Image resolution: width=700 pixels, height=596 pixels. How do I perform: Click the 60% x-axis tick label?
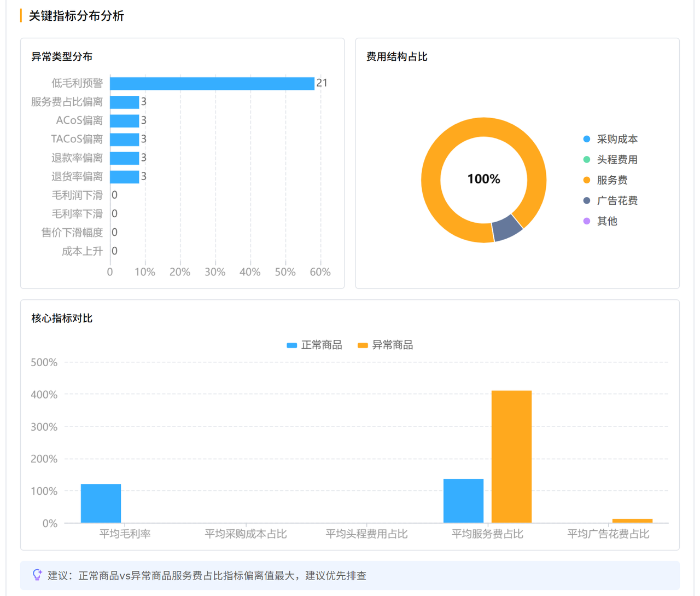tap(320, 272)
